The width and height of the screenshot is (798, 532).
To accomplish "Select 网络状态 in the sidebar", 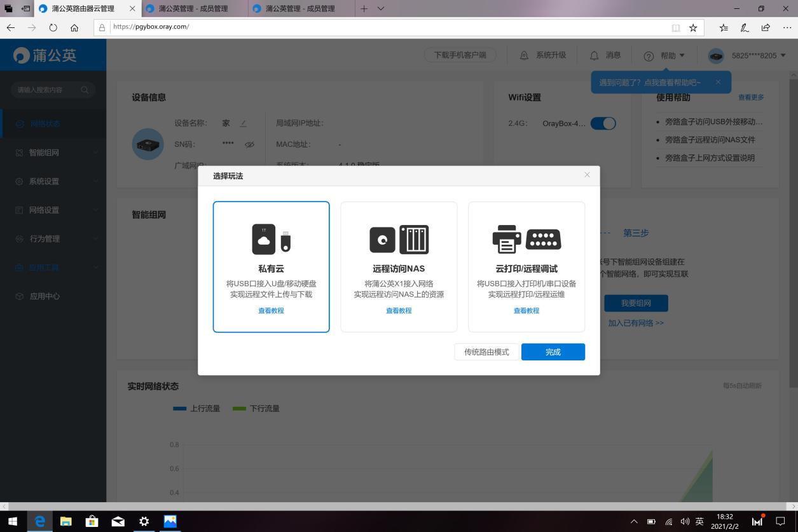I will click(53, 123).
